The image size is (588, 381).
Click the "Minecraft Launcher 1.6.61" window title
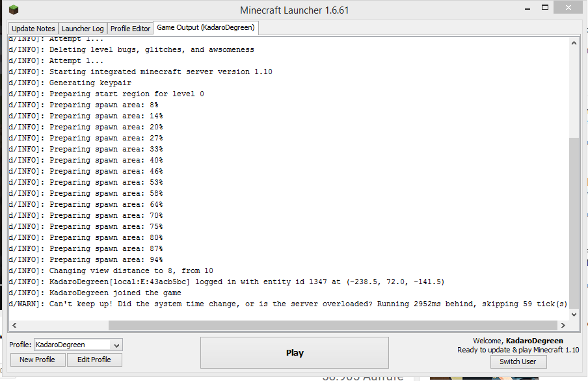[x=295, y=10]
